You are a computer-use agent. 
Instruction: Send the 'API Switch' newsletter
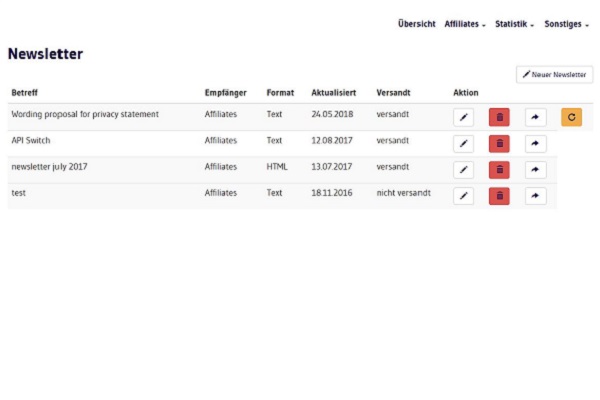tap(536, 144)
